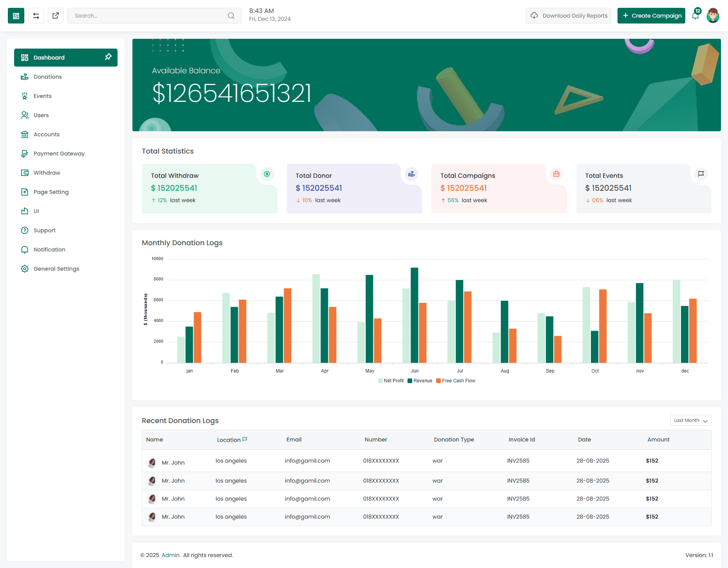Viewport: 728px width, 568px height.
Task: Open Page Setting in the sidebar
Action: (66, 192)
